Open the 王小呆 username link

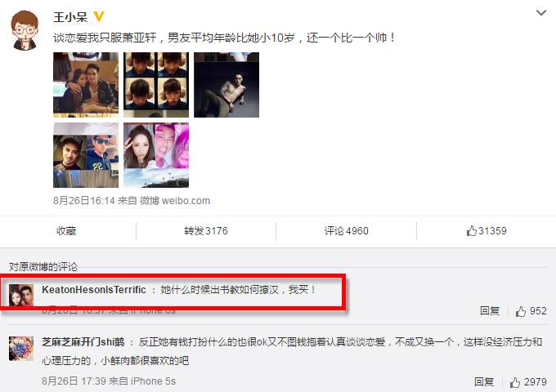tap(70, 16)
